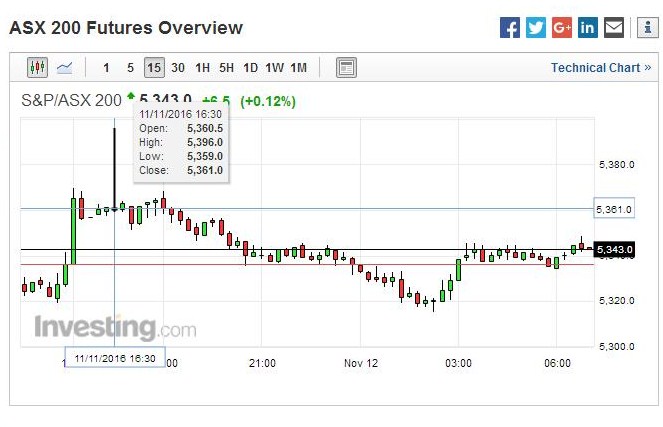Click the 5,361.0 crosshair price label
This screenshot has height=427, width=663.
614,209
